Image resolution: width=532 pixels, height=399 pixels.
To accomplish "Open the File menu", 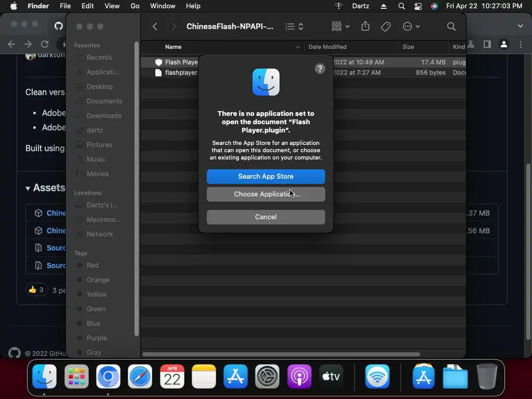I will point(65,6).
